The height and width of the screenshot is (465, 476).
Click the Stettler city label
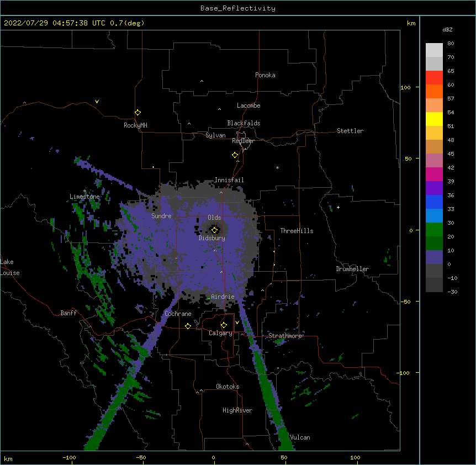click(350, 131)
